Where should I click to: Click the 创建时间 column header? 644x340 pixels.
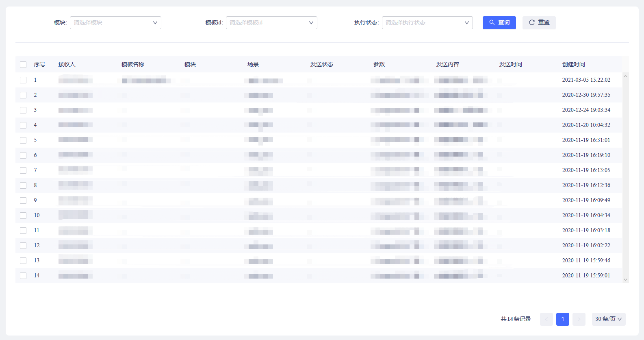574,64
